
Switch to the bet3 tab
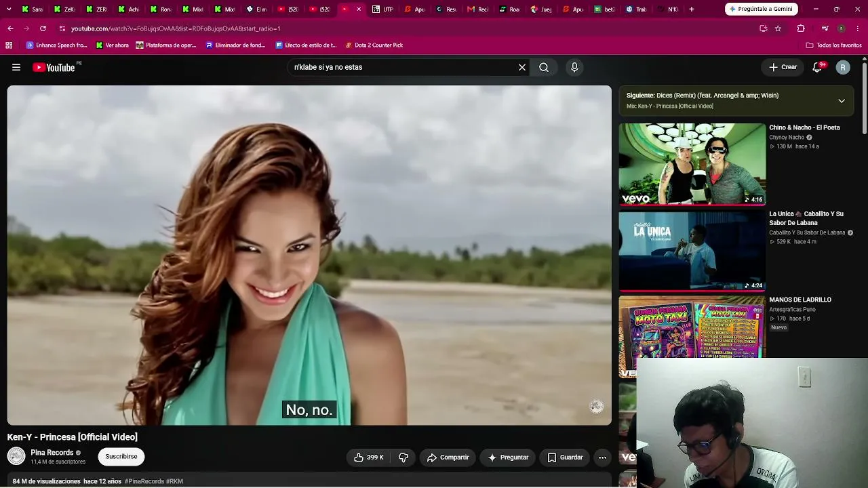click(x=605, y=9)
